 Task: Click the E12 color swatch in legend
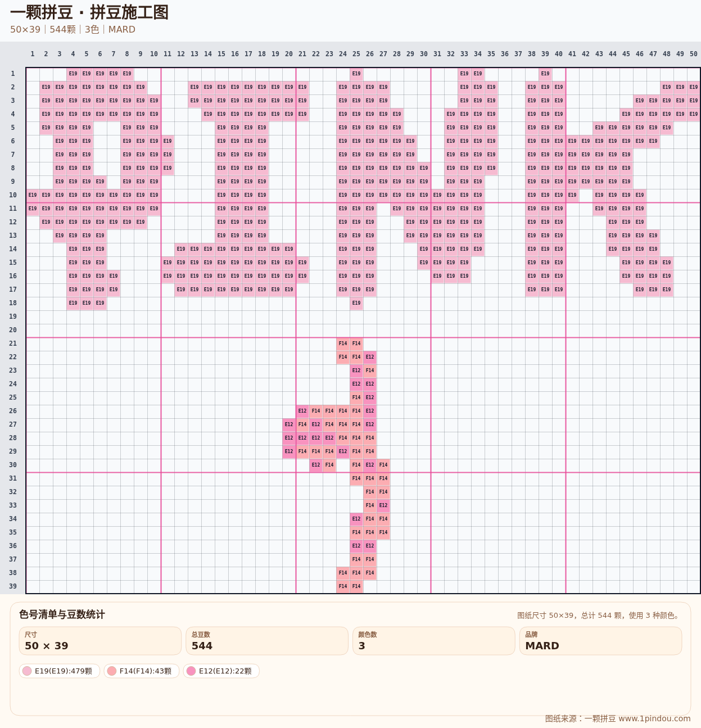[x=191, y=671]
